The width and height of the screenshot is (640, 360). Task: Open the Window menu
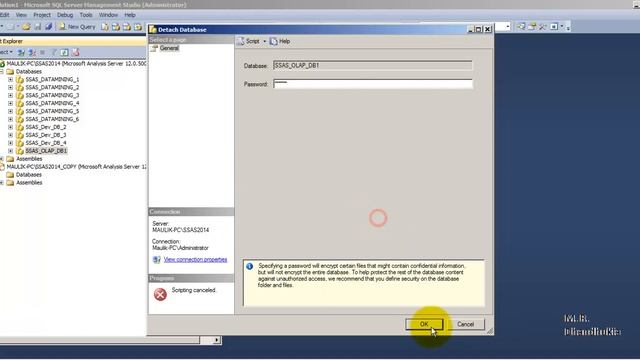pos(108,15)
